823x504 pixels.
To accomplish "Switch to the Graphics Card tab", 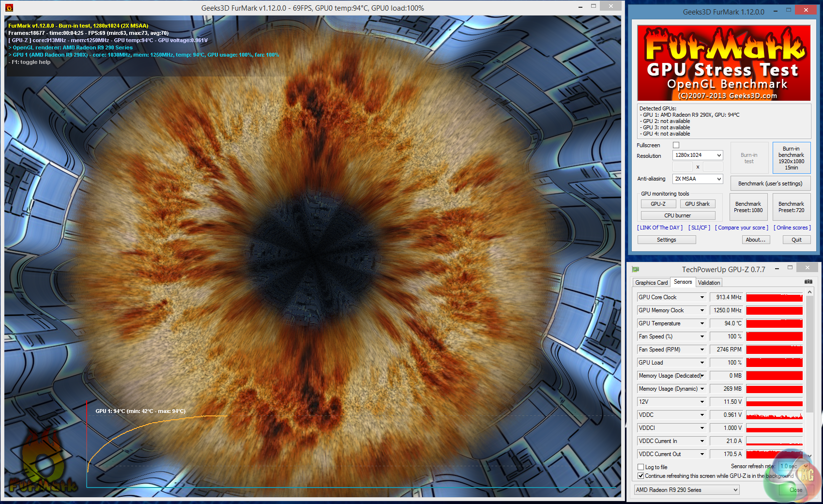I will pyautogui.click(x=651, y=283).
